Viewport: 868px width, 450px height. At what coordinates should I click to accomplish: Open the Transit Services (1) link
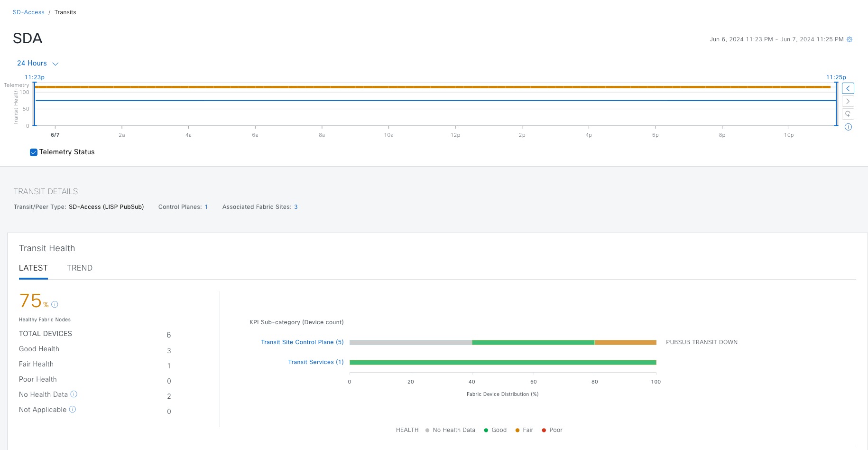316,362
